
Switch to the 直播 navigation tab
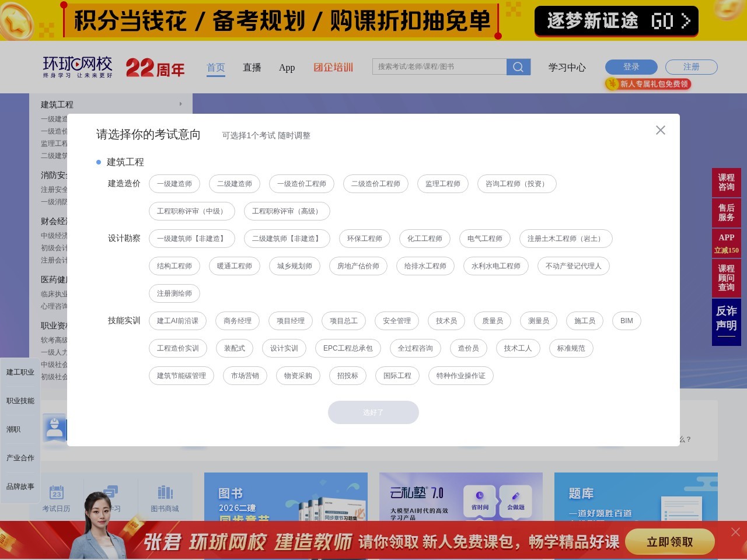[252, 68]
